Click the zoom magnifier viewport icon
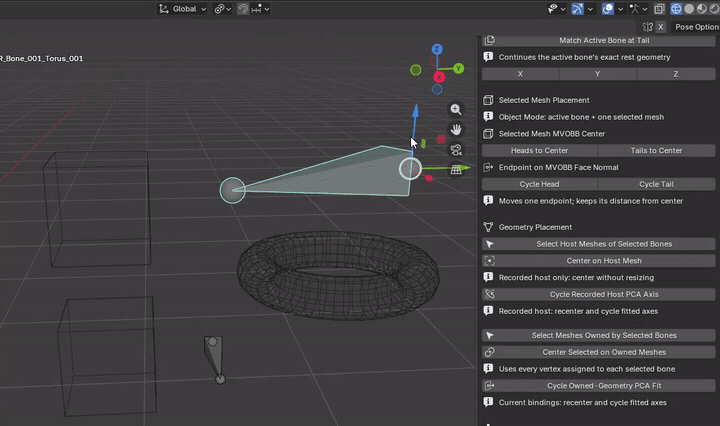The width and height of the screenshot is (720, 426). point(456,109)
